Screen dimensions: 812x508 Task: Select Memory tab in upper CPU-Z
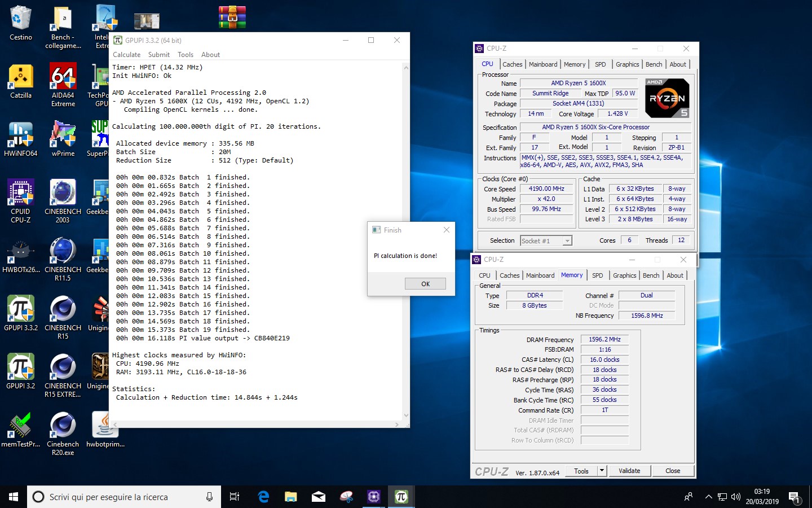(575, 64)
